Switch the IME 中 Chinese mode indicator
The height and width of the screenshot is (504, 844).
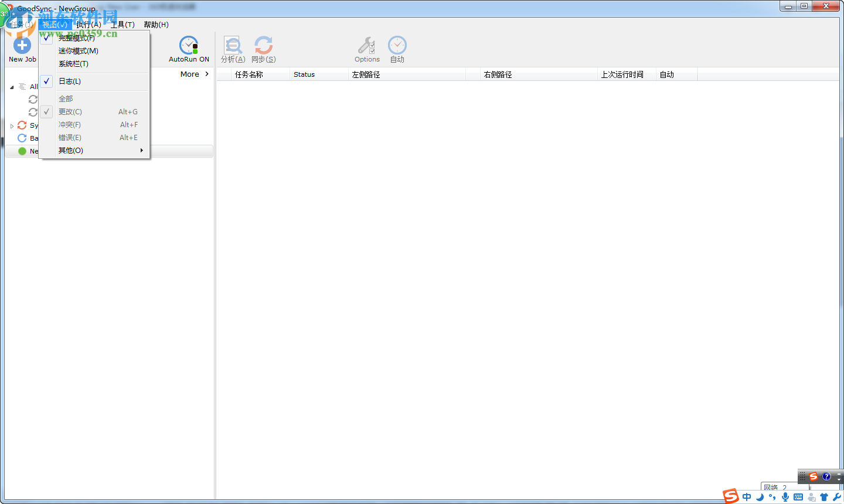tap(747, 497)
